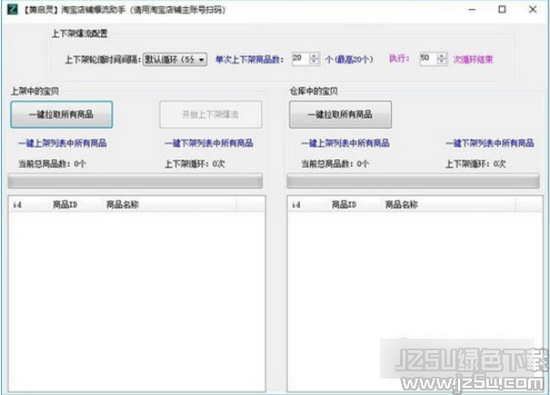
Task: Click 上下架循环: 0次 text in right panel
Action: pyautogui.click(x=475, y=164)
